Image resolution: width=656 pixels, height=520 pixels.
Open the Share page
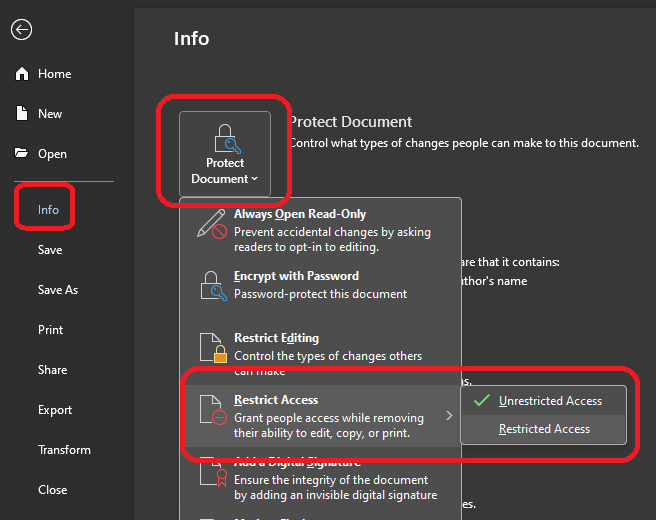coord(53,370)
